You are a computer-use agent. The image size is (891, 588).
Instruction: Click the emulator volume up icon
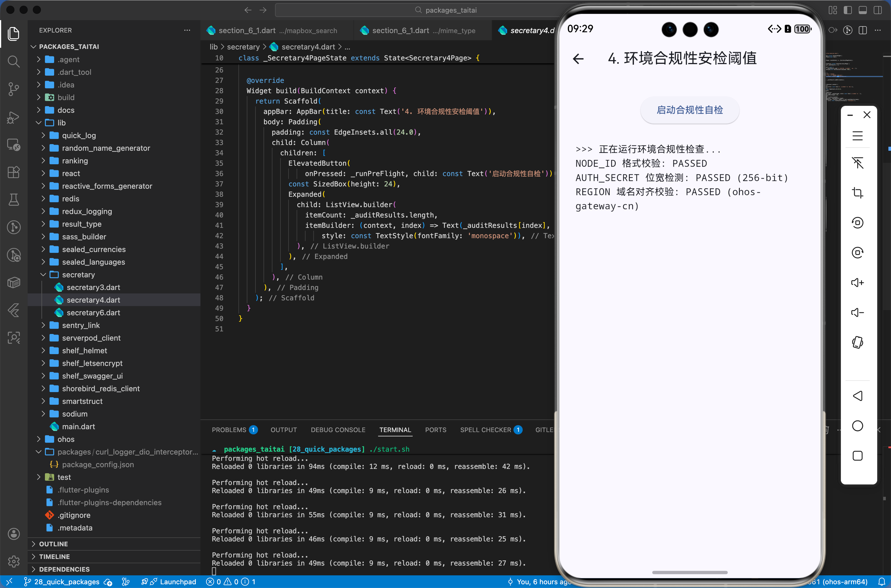pyautogui.click(x=857, y=282)
